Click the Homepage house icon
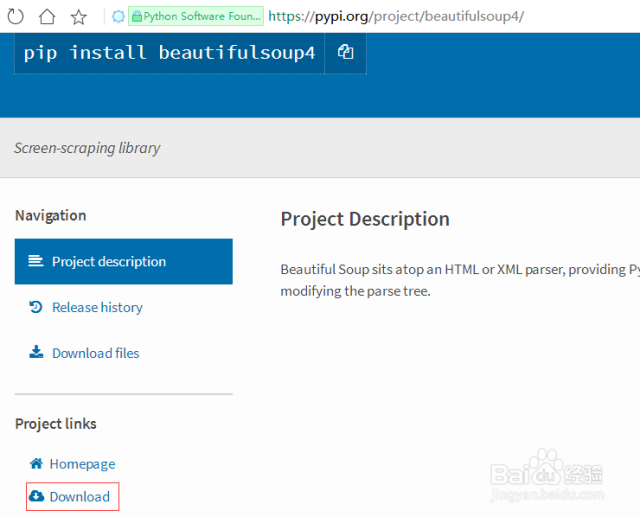Viewport: 640px width, 517px height. coord(36,464)
